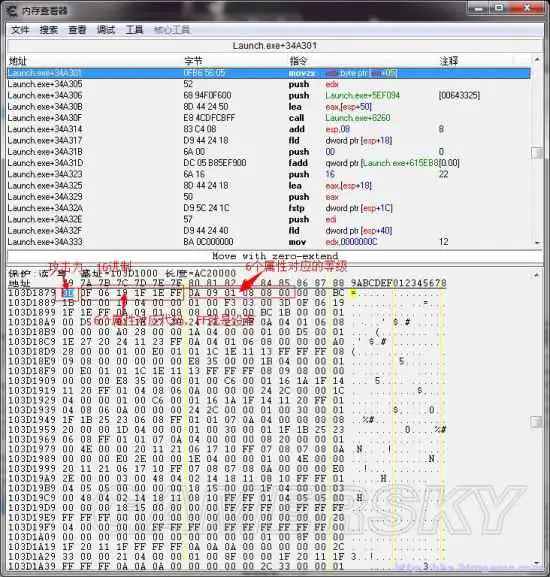Click the 注释 column header

pos(449,61)
